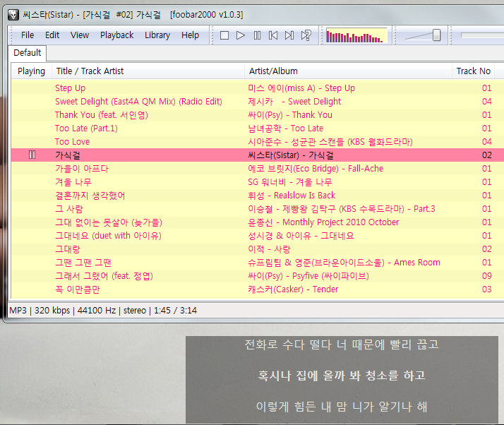The image size is (504, 425).
Task: Skip to next track button
Action: tap(289, 35)
